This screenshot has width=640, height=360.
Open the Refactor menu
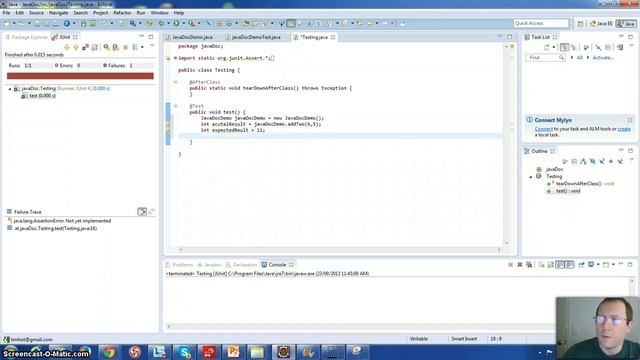click(122, 13)
